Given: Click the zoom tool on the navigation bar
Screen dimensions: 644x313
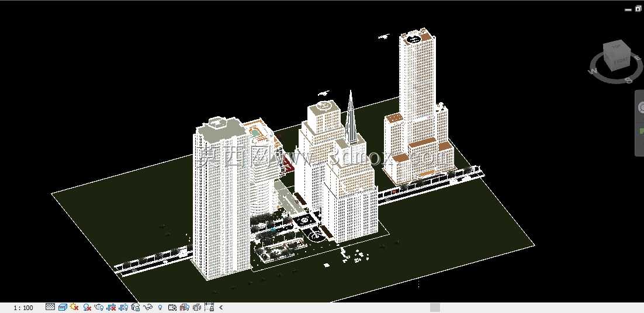Looking at the screenshot, I should tap(641, 131).
